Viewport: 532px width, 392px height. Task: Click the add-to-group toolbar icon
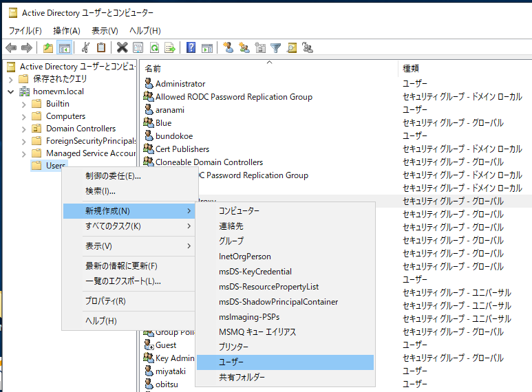tap(308, 48)
